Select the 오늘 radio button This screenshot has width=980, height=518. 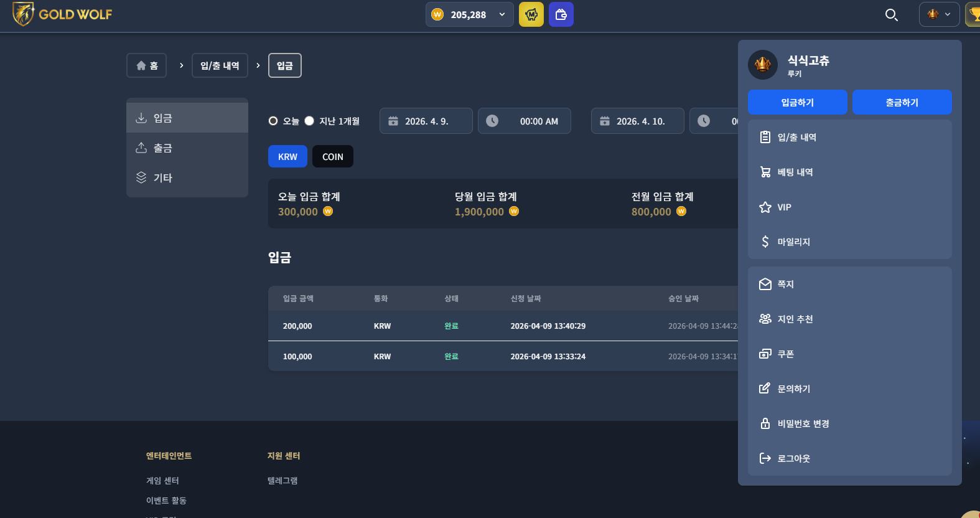273,121
